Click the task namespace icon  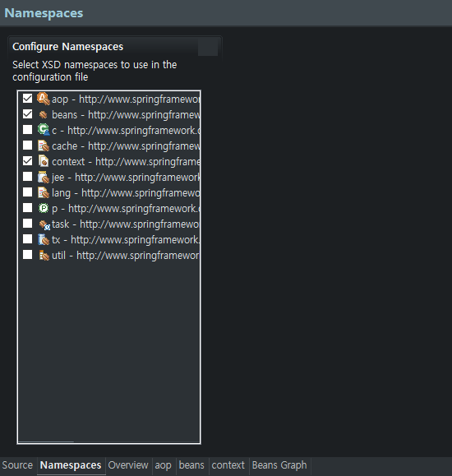pos(44,224)
